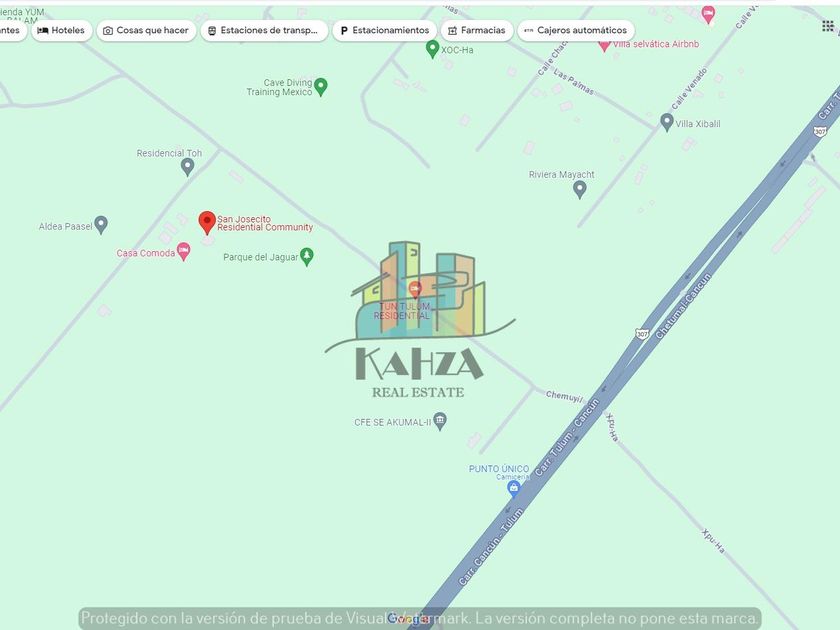Click the Residencial Toh label text
Screen dimensions: 840x630
coord(169,153)
